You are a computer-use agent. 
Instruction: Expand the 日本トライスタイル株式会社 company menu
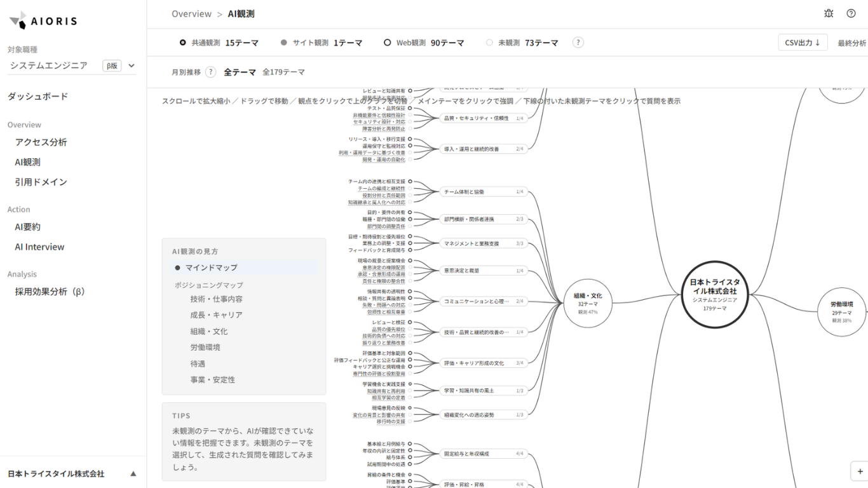72,473
